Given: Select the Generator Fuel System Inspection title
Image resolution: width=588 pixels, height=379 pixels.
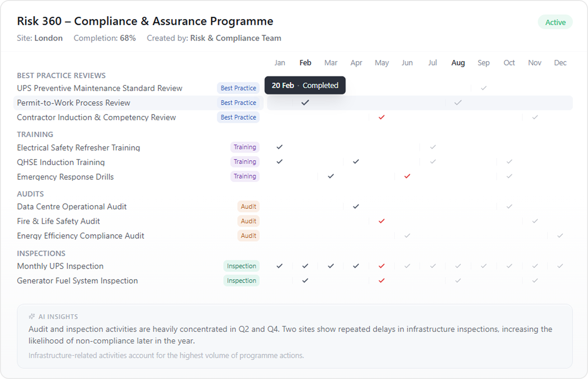Looking at the screenshot, I should coord(77,281).
